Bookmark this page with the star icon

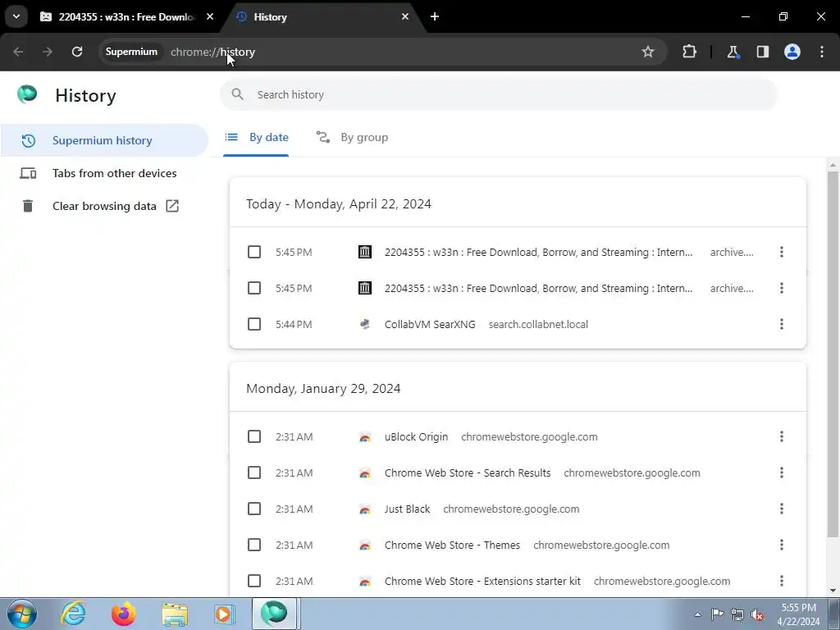coord(648,52)
